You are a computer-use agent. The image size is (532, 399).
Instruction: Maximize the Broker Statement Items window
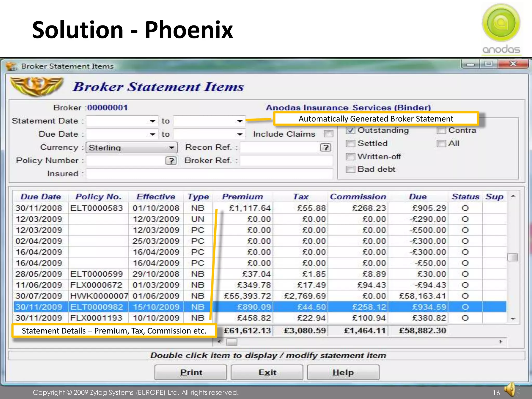click(x=489, y=64)
